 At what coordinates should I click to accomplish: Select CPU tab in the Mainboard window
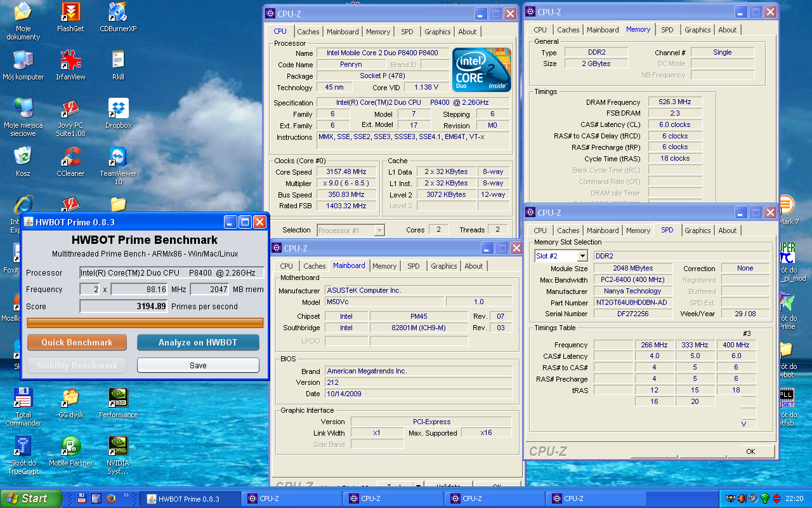(287, 266)
